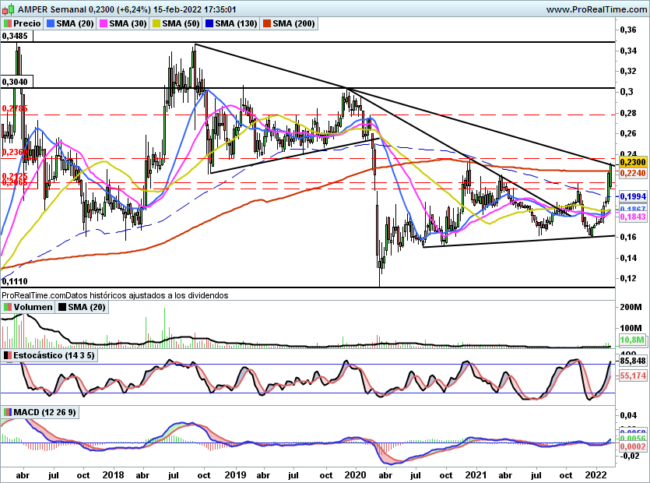Open the Volumen indicator label
The image size is (650, 483).
click(28, 307)
